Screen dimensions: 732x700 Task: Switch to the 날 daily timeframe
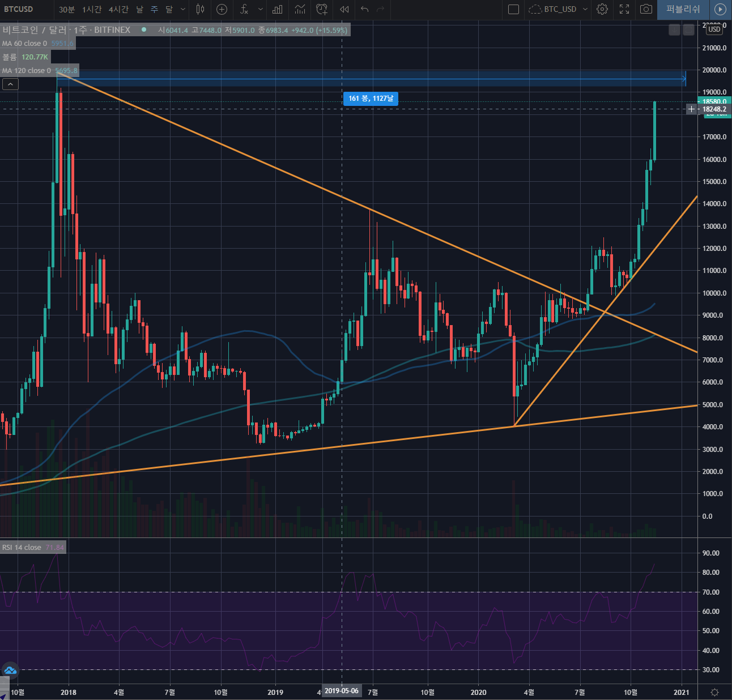pyautogui.click(x=139, y=9)
